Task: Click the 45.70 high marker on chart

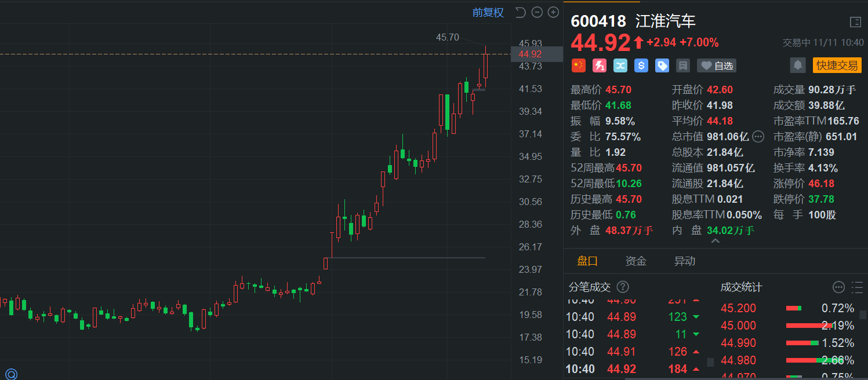Action: pyautogui.click(x=447, y=37)
